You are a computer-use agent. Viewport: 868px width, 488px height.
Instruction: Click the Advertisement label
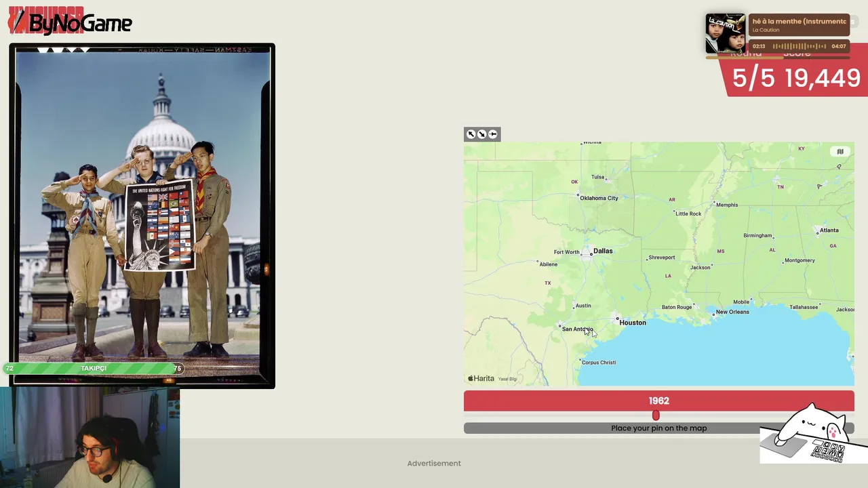click(x=434, y=464)
